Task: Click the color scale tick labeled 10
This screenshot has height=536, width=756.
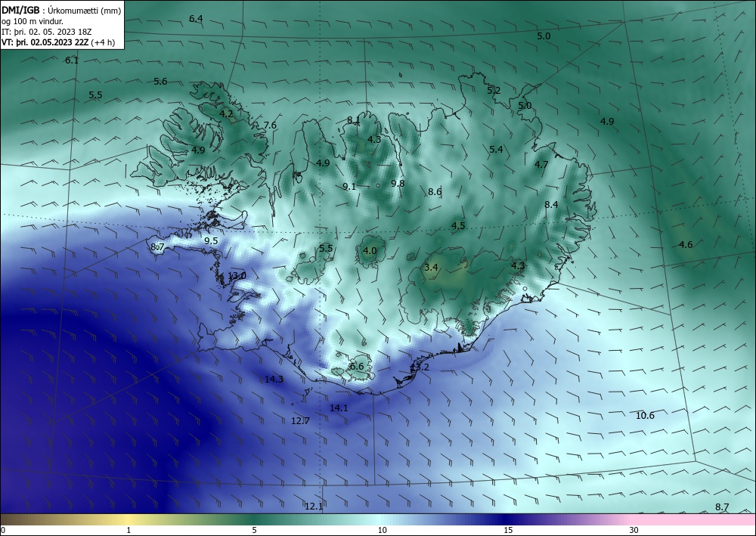Action: click(382, 530)
